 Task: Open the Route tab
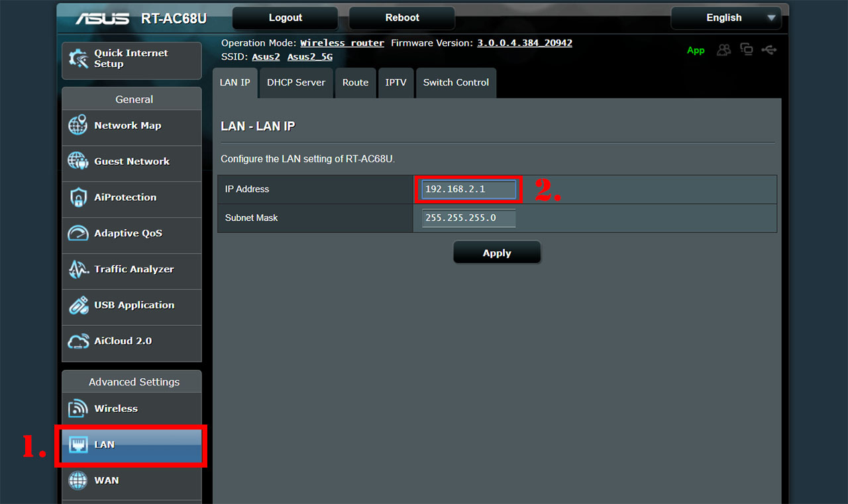click(x=355, y=83)
